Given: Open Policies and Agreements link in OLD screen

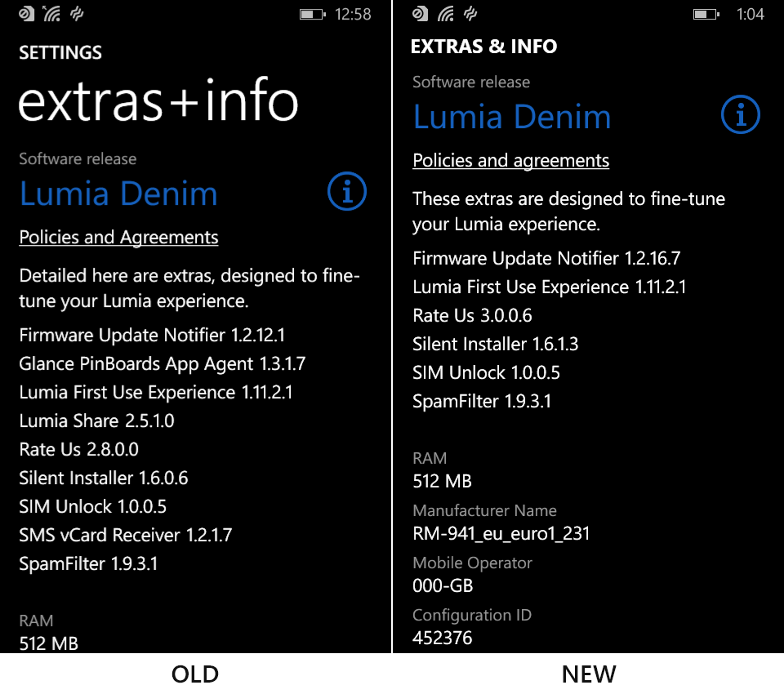Looking at the screenshot, I should [x=118, y=238].
